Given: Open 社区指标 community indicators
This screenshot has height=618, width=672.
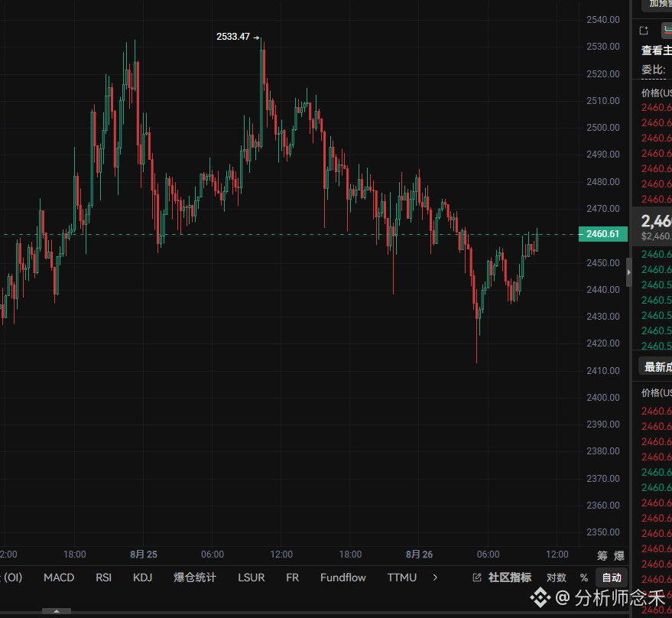Looking at the screenshot, I should (x=510, y=577).
